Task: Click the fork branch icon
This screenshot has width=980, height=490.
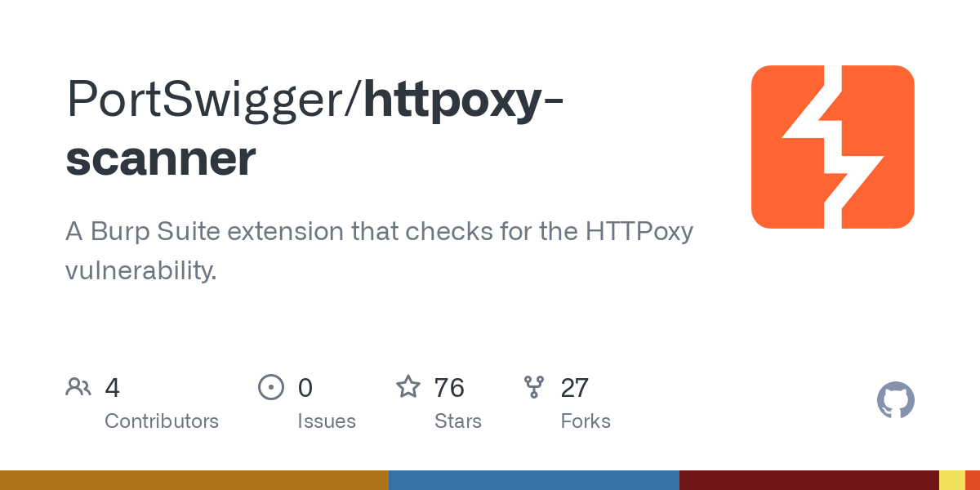Action: [534, 387]
